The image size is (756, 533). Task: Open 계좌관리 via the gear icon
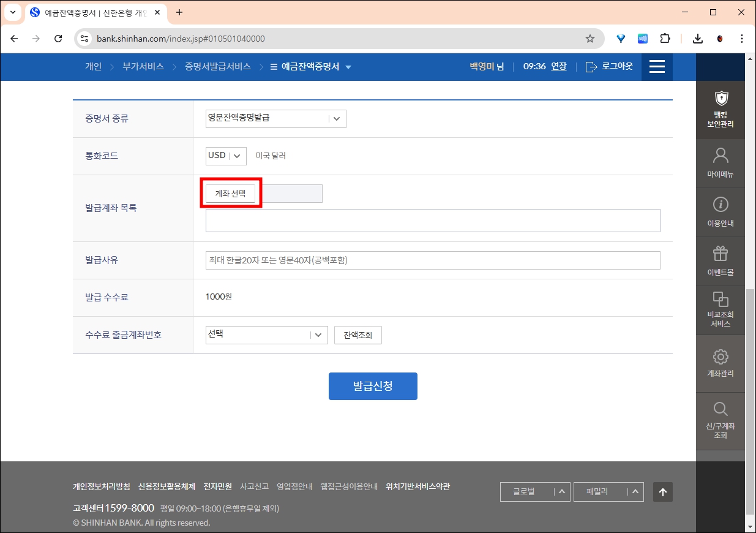click(720, 363)
